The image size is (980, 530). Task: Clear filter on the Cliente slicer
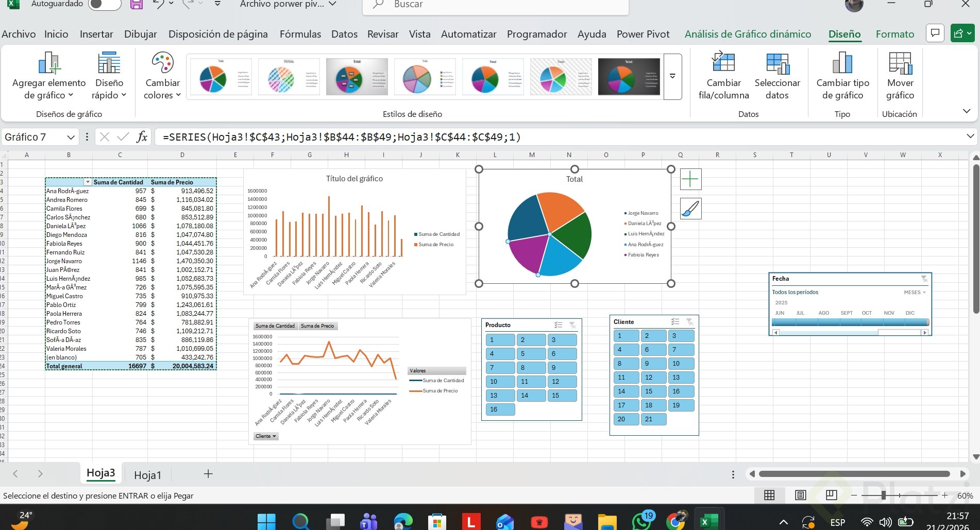[x=689, y=322]
